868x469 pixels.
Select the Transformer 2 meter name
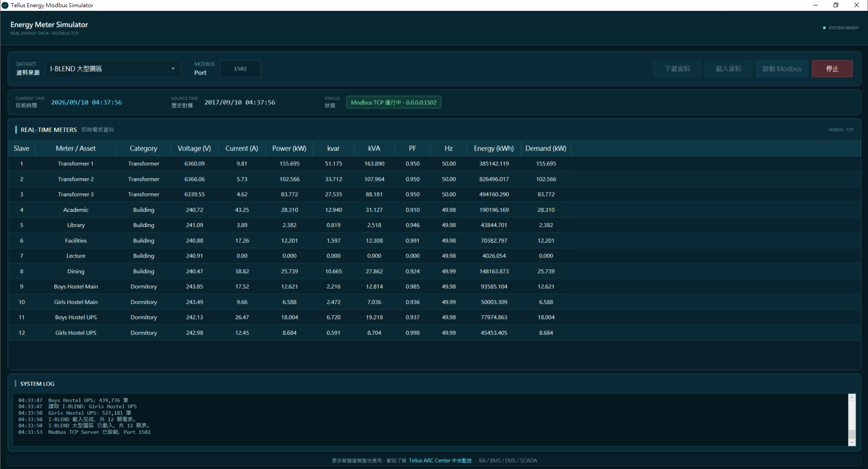point(76,179)
